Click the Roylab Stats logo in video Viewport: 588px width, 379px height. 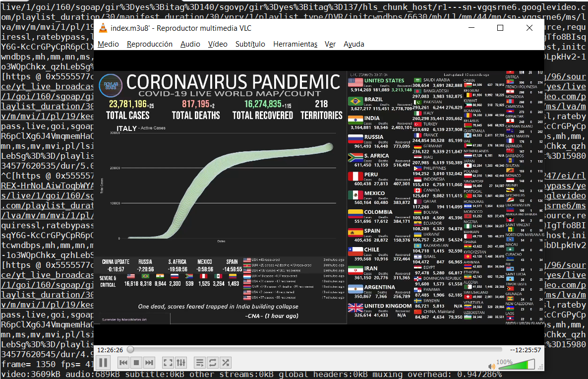tap(111, 85)
